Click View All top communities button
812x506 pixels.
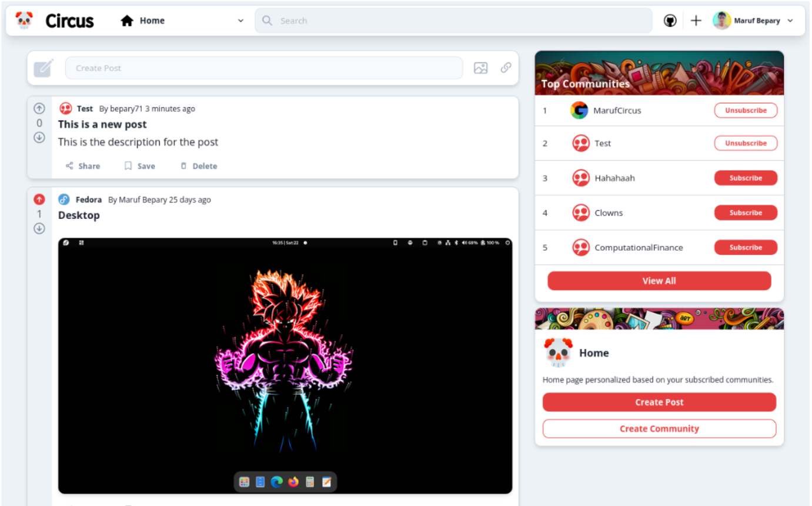659,281
